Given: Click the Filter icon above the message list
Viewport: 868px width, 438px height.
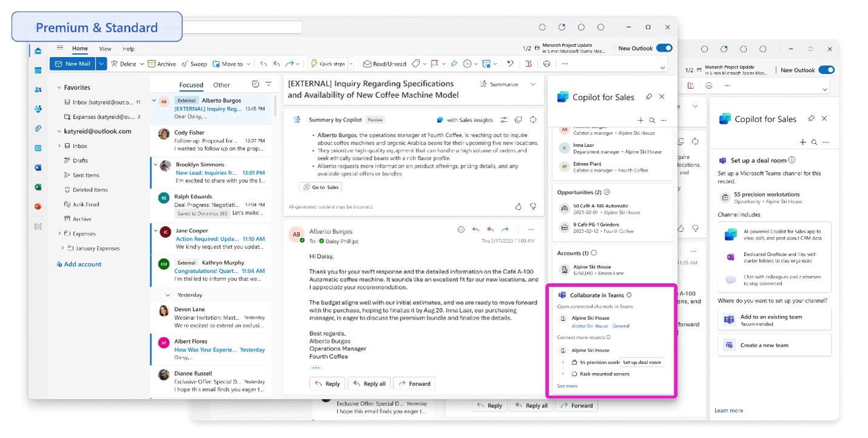Looking at the screenshot, I should pyautogui.click(x=268, y=84).
